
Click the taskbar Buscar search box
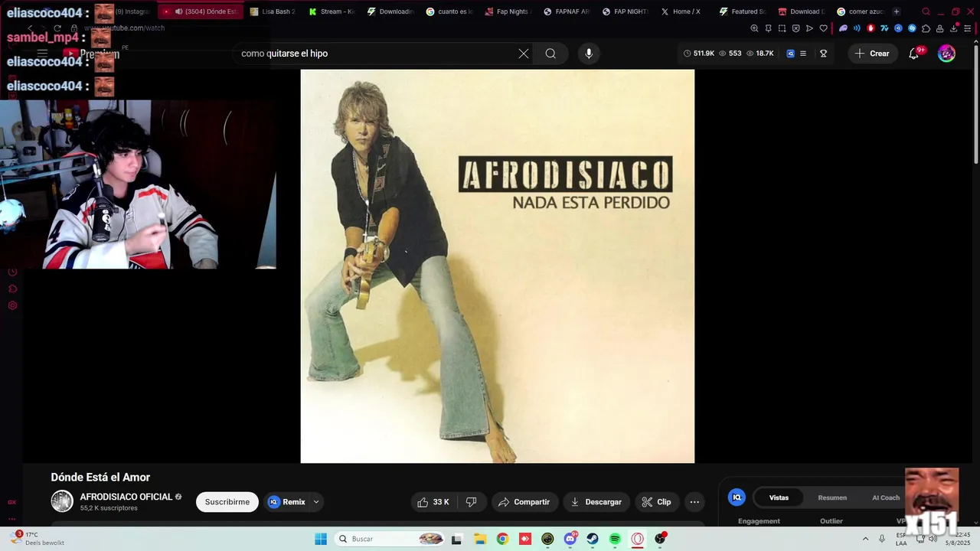[x=390, y=539]
